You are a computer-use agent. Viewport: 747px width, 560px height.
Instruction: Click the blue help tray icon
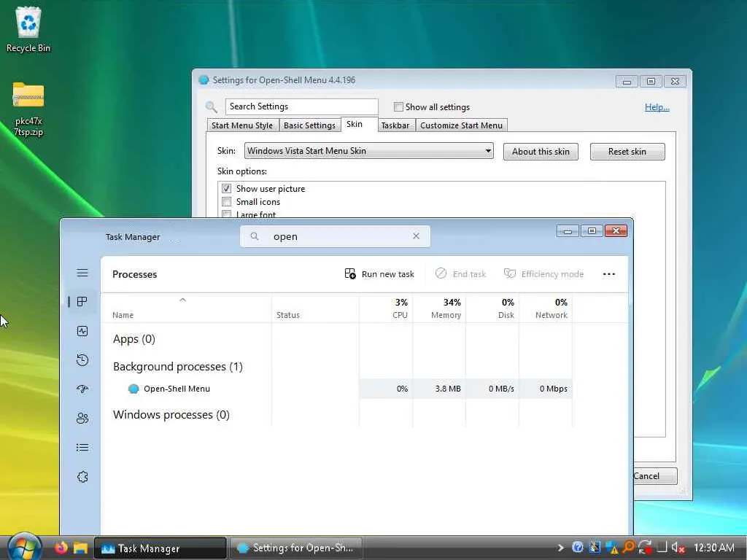click(578, 548)
